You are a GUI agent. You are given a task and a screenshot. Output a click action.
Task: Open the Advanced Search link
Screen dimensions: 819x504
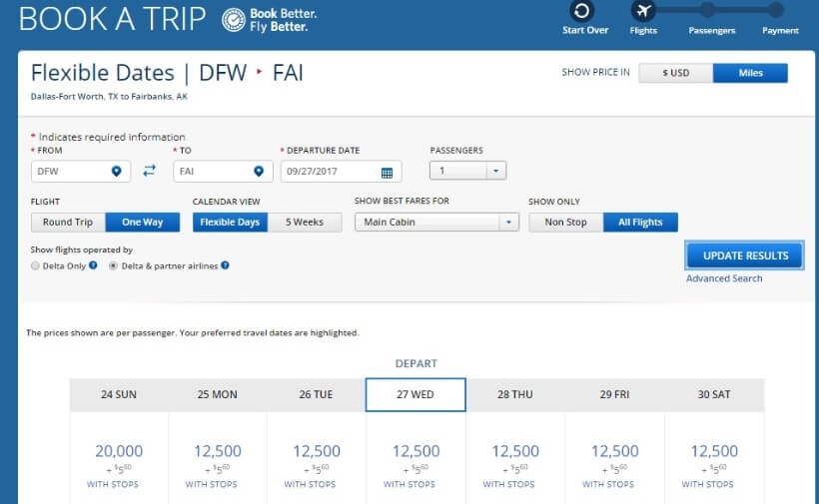click(724, 278)
